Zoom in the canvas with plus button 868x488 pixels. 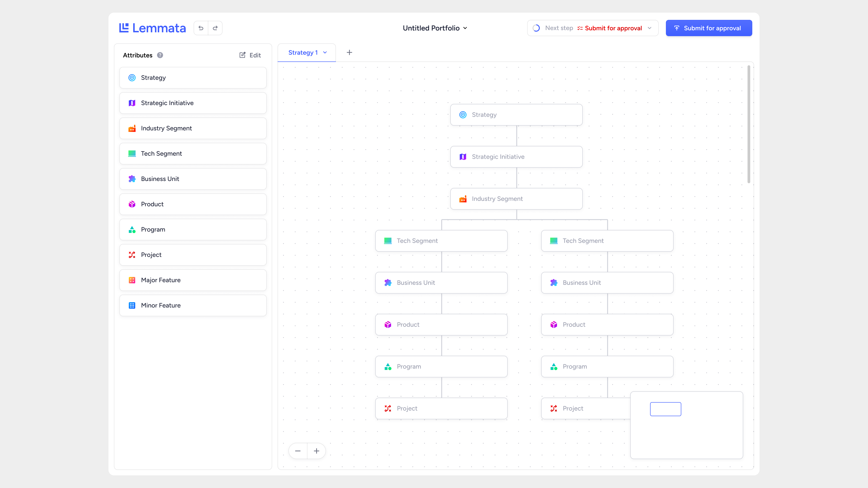pos(316,451)
